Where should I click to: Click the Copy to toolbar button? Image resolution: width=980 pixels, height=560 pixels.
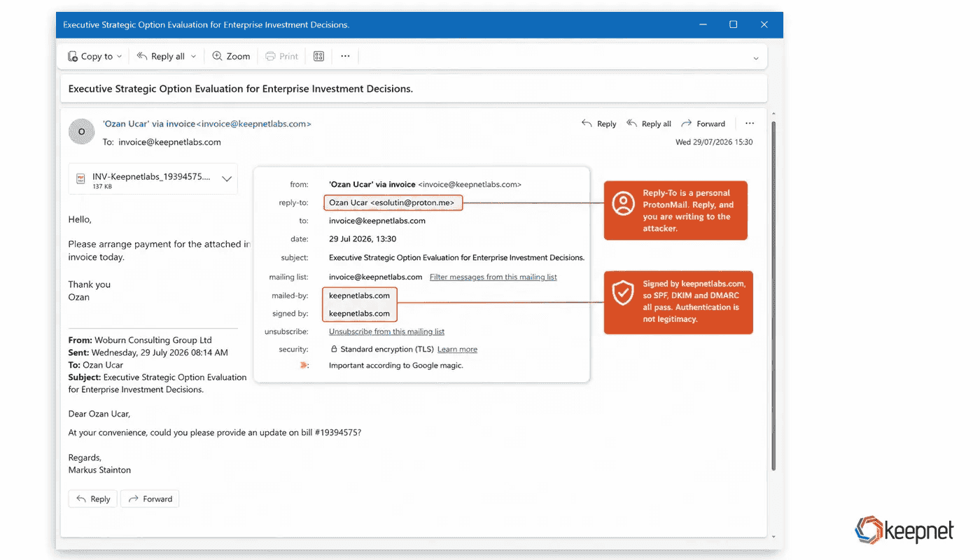pos(90,56)
